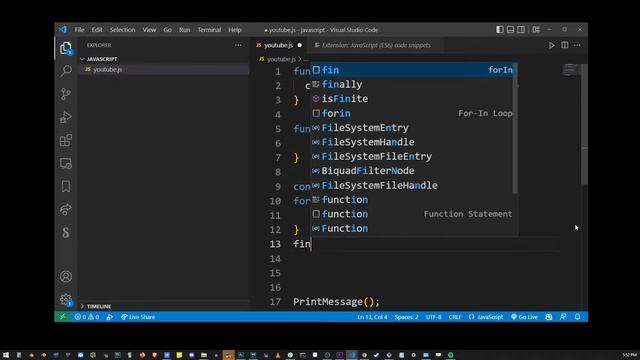This screenshot has height=360, width=640.
Task: Open the Windows Start button
Action: (x=6, y=355)
